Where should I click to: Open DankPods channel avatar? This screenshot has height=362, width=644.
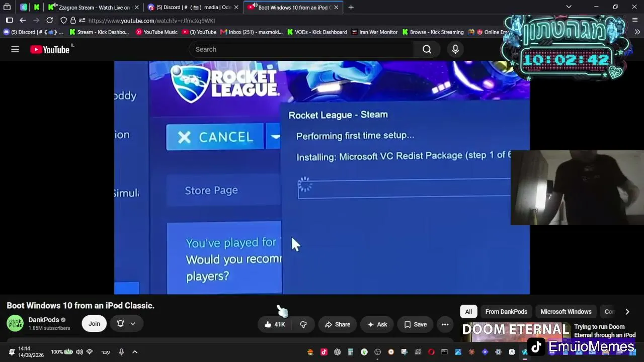click(15, 323)
